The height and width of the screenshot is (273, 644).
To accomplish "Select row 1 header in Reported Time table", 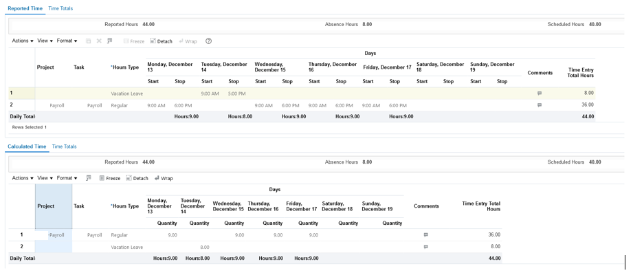I will point(21,94).
